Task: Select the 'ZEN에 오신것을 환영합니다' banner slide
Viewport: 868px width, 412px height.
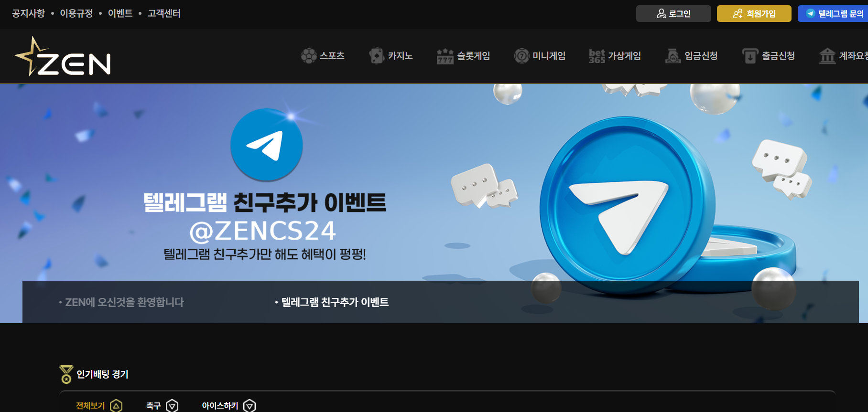Action: 124,302
